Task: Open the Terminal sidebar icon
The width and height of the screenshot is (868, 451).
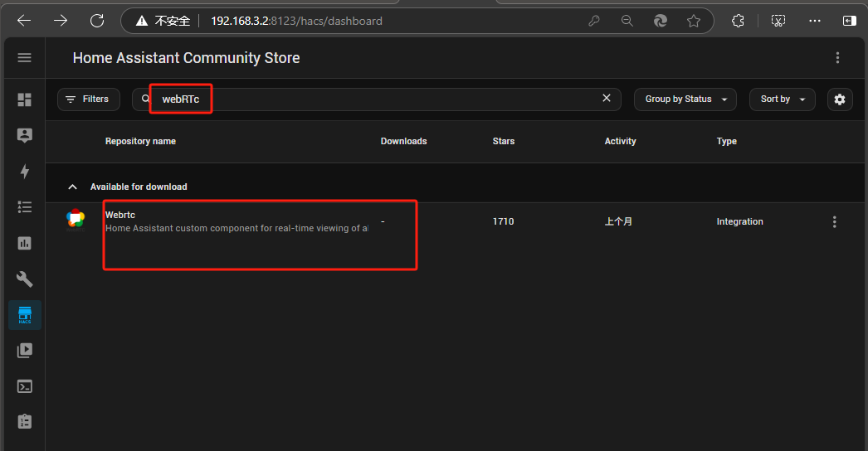Action: click(x=24, y=386)
